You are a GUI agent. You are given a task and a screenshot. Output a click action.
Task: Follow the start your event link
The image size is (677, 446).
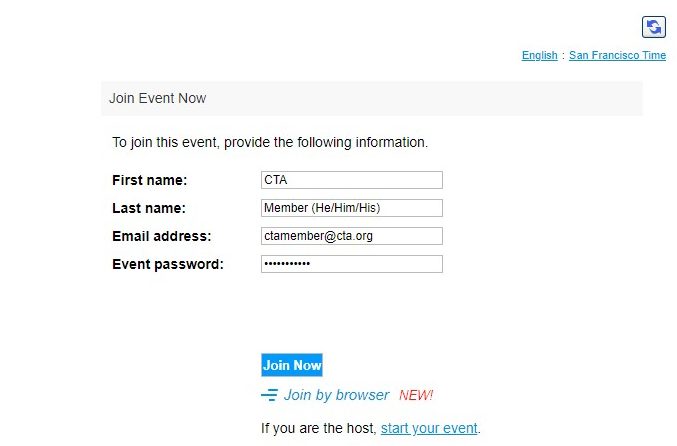[429, 428]
